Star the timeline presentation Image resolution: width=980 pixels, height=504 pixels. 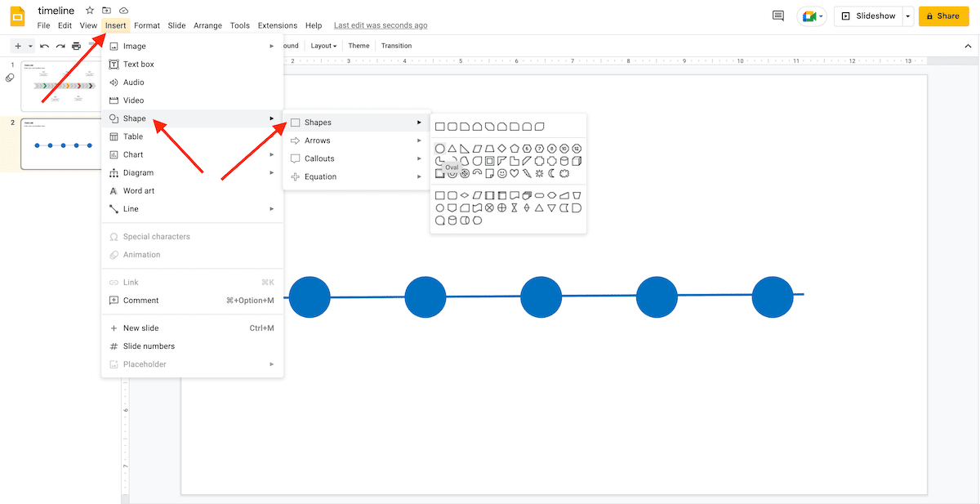[x=90, y=11]
